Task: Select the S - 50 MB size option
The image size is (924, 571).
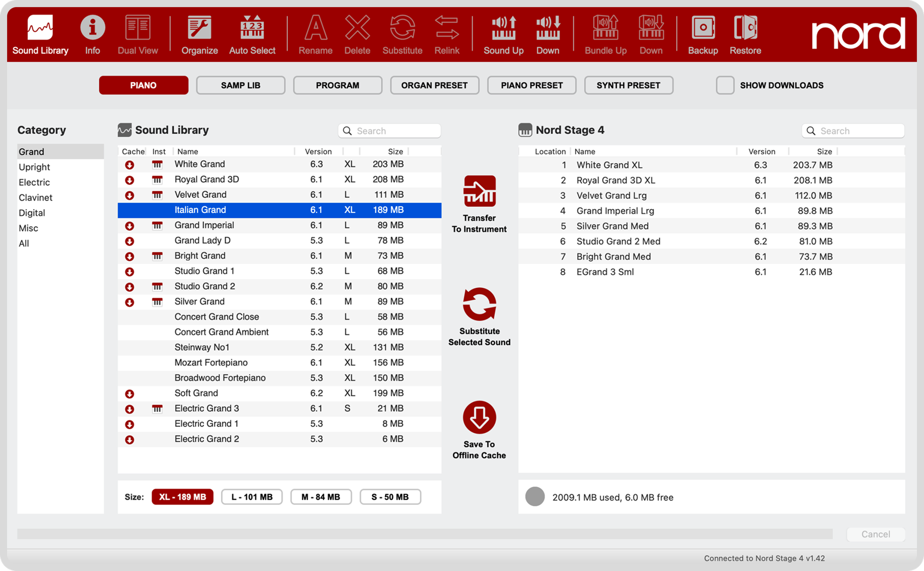Action: (x=390, y=497)
